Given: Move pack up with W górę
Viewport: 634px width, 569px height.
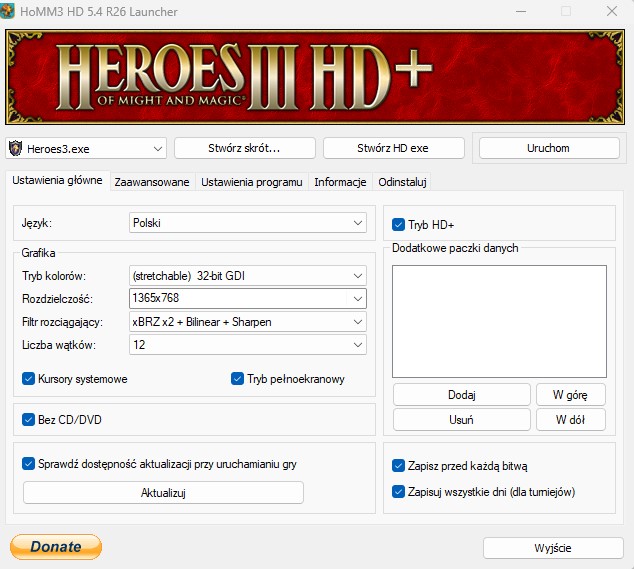Looking at the screenshot, I should point(571,395).
